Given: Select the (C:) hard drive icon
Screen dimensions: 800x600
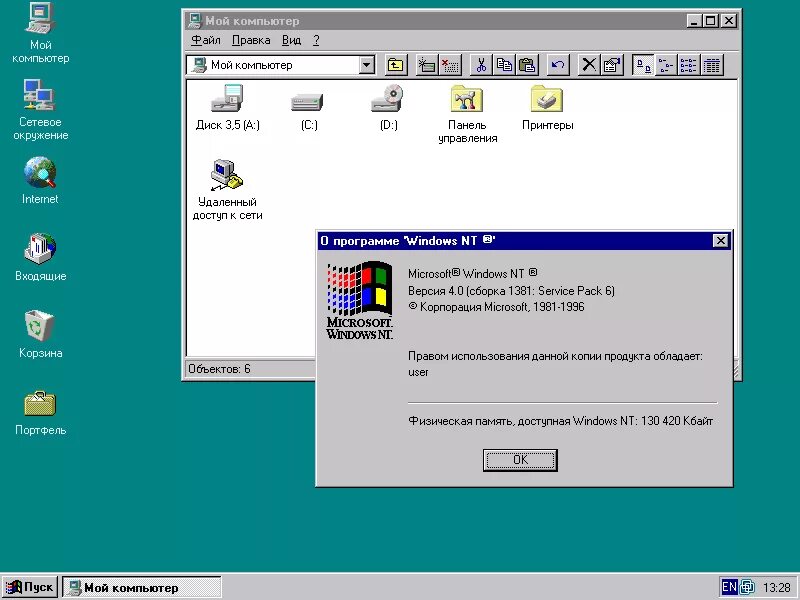Looking at the screenshot, I should (x=307, y=102).
